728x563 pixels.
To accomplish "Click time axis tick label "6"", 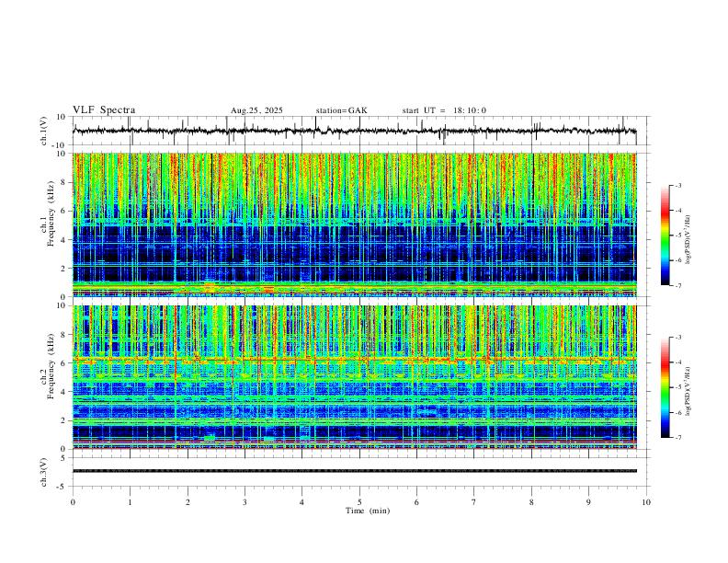I will coord(416,502).
